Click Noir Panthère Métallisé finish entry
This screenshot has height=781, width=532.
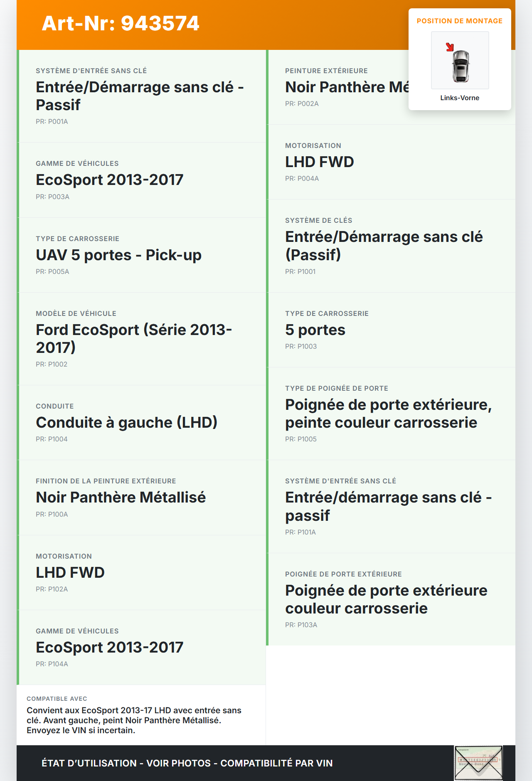(121, 497)
